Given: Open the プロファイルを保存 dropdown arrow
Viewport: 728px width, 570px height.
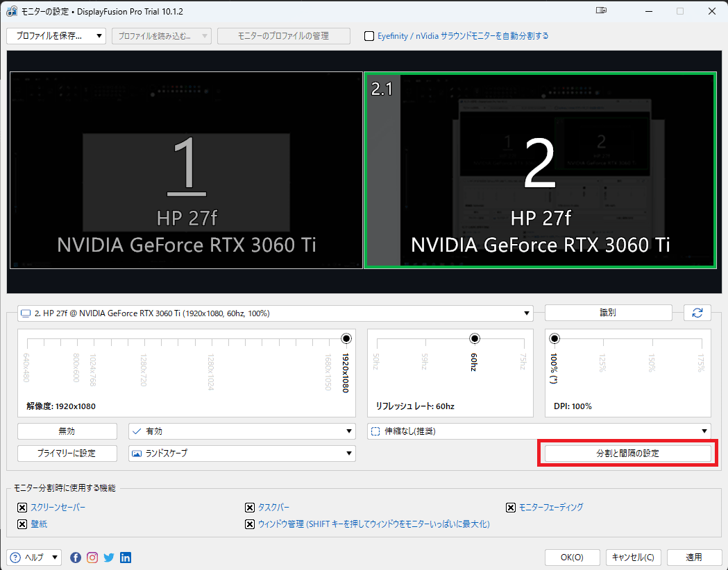Looking at the screenshot, I should point(99,36).
